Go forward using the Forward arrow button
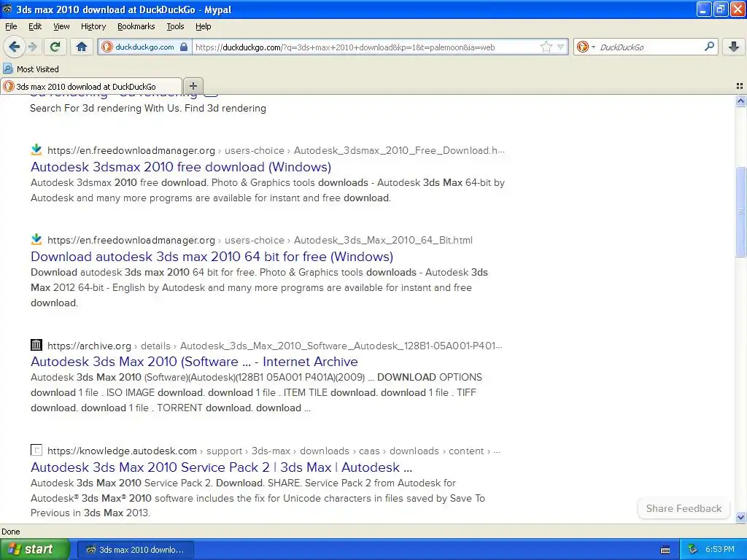747x560 pixels. [33, 47]
